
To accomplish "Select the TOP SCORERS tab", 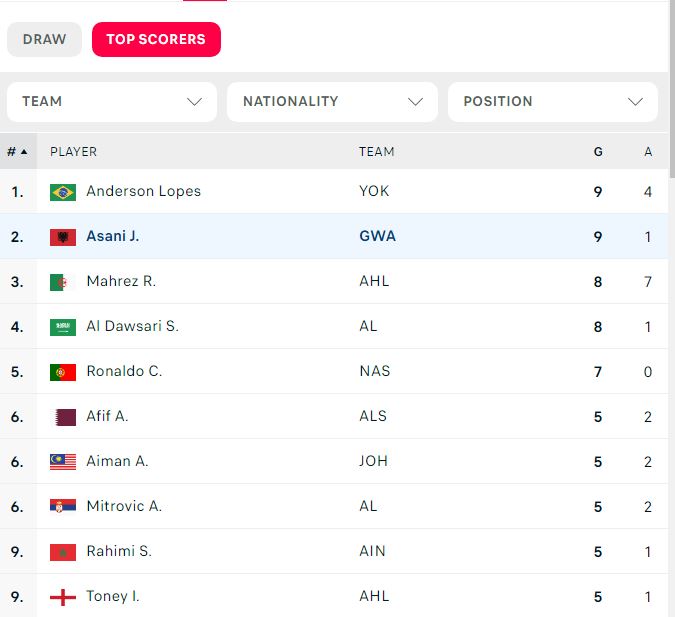I will click(156, 40).
